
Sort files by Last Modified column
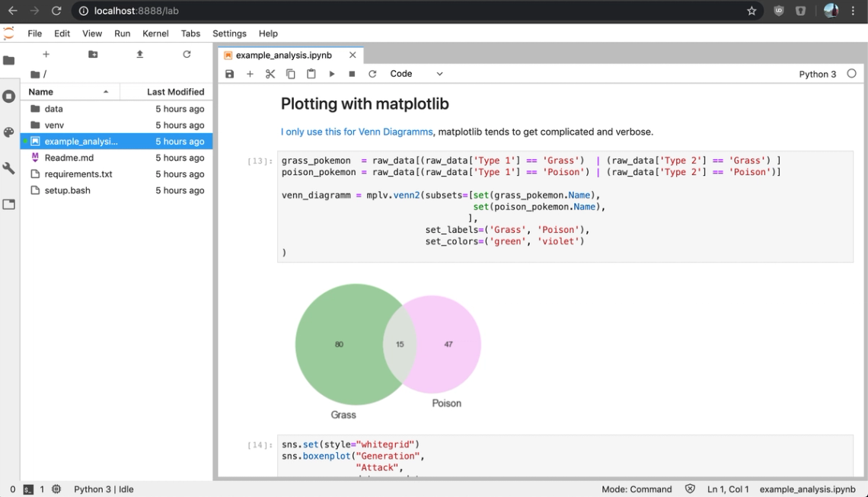click(166, 92)
